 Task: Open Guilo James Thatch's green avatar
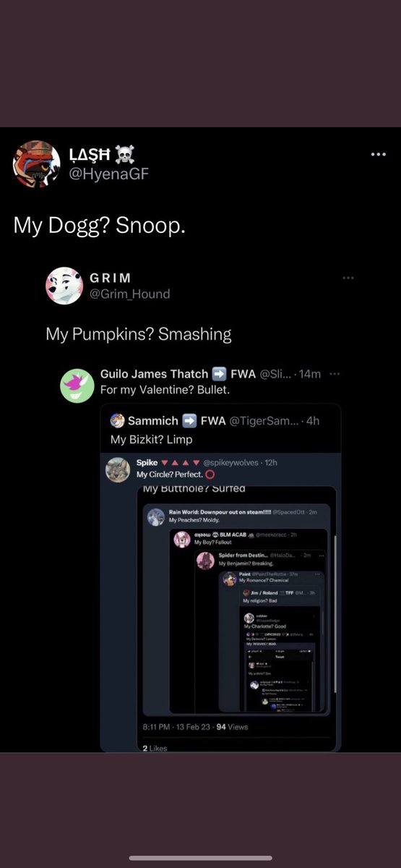tap(76, 384)
